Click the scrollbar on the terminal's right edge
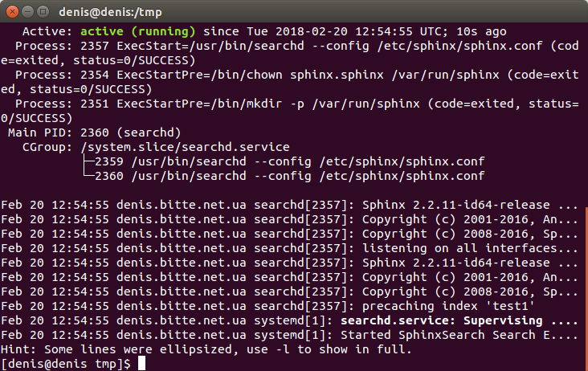Viewport: 588px width, 371px height. [586, 288]
